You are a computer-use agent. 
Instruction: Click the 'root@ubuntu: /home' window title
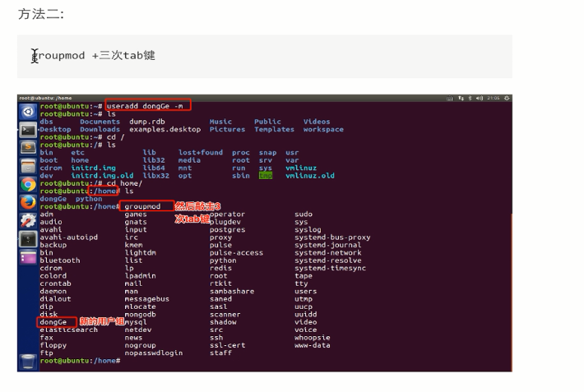(x=45, y=98)
